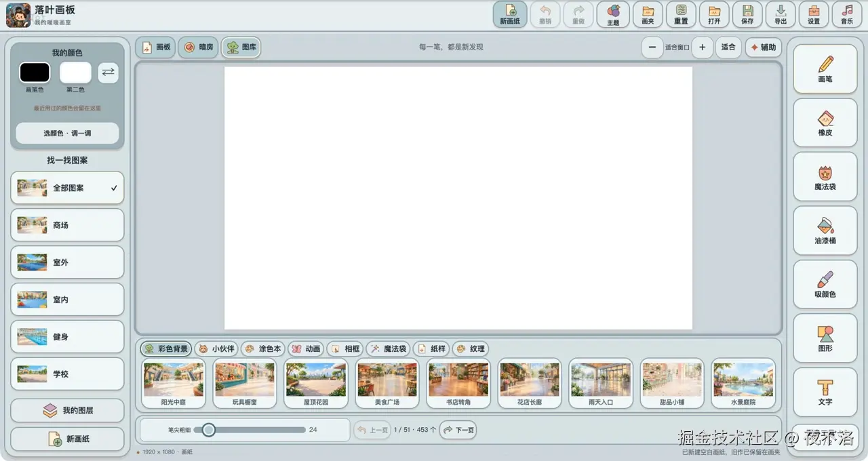Image resolution: width=868 pixels, height=461 pixels.
Task: Select the 画笔 pencil tool
Action: point(825,69)
